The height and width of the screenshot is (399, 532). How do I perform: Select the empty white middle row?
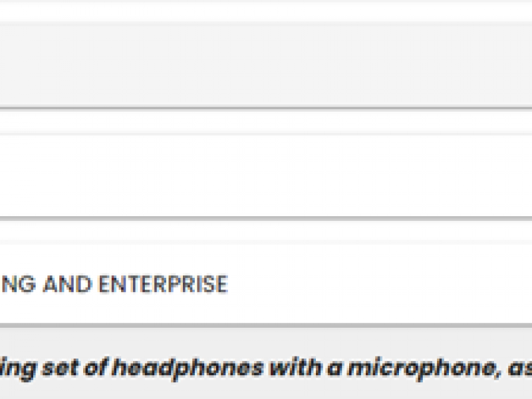(x=266, y=175)
